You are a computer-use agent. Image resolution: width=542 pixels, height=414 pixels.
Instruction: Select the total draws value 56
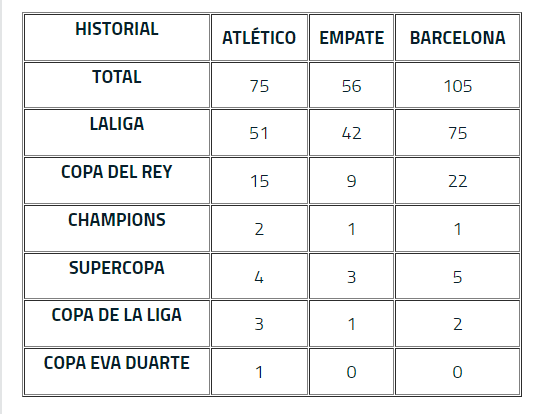click(x=352, y=86)
